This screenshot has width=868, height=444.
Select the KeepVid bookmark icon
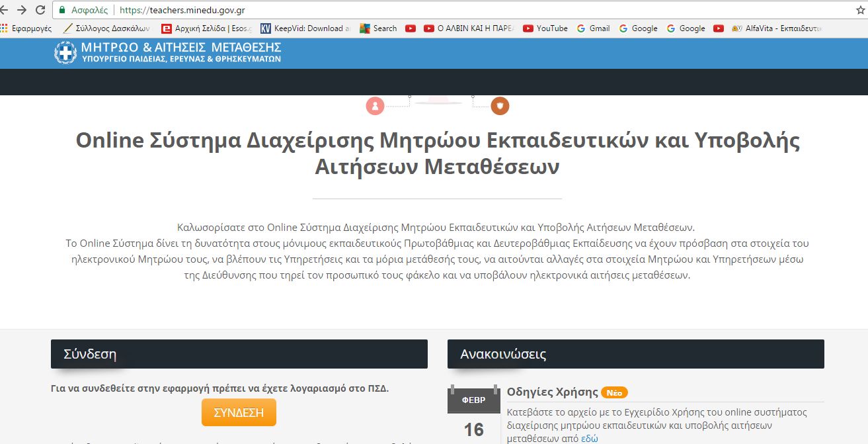tap(266, 28)
